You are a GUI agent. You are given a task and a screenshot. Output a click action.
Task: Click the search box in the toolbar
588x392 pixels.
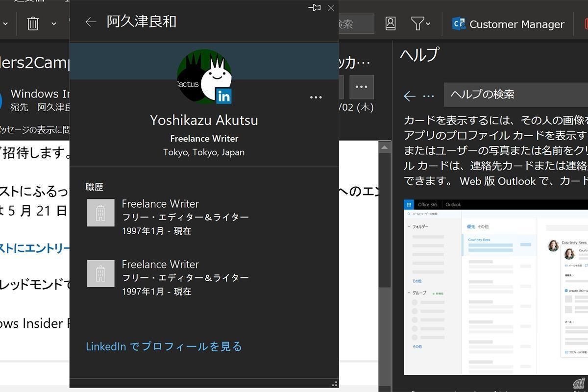(356, 24)
